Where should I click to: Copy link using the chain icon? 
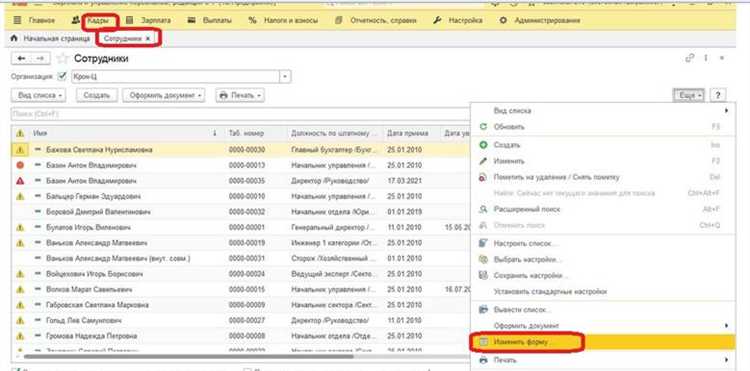[689, 58]
